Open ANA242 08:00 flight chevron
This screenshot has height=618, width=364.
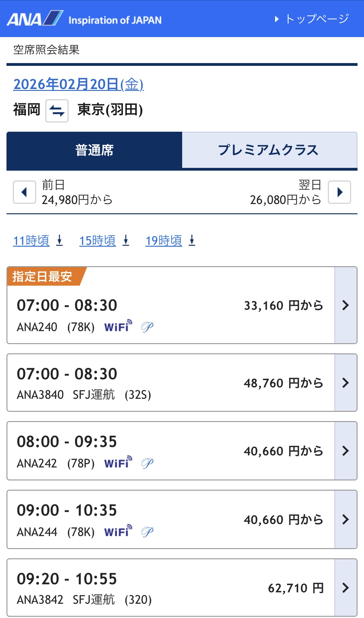tap(346, 451)
